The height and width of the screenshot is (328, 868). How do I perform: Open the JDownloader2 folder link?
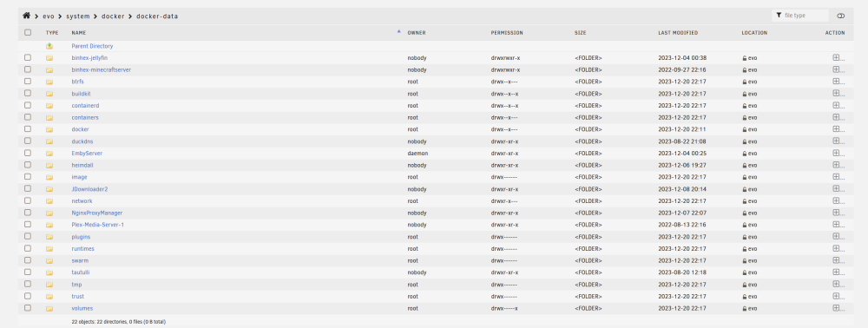[89, 189]
